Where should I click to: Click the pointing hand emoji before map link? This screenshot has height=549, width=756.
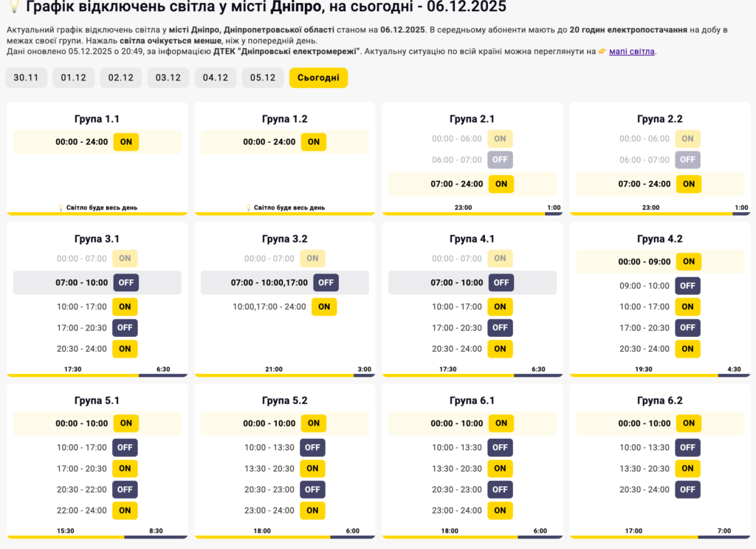[602, 52]
